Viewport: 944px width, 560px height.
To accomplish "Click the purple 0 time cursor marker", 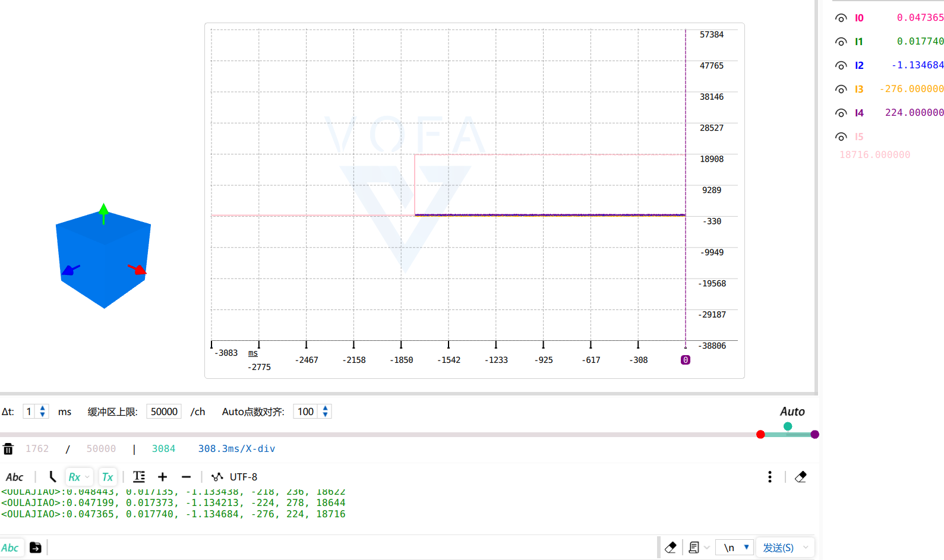I will (x=686, y=360).
